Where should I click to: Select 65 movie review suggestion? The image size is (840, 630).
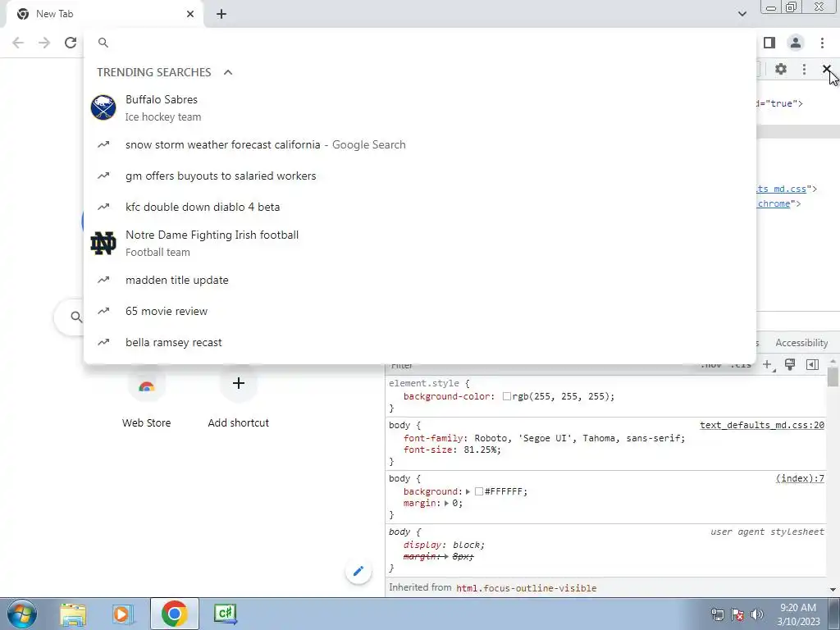[420, 311]
